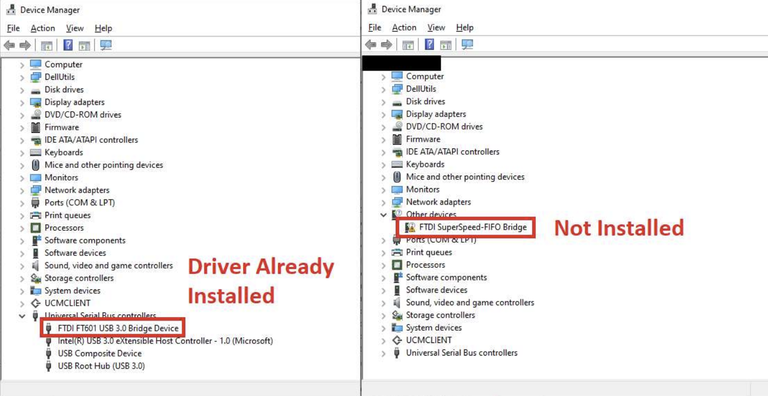Image resolution: width=768 pixels, height=396 pixels.
Task: Expand Universal Serial Bus controllers in right window
Action: coord(383,353)
